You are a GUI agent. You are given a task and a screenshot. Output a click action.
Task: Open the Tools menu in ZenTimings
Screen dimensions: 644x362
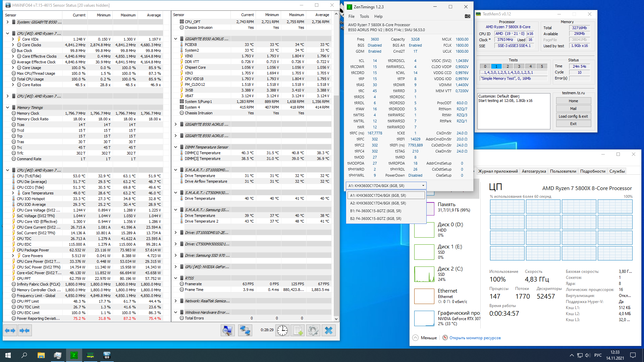(364, 16)
